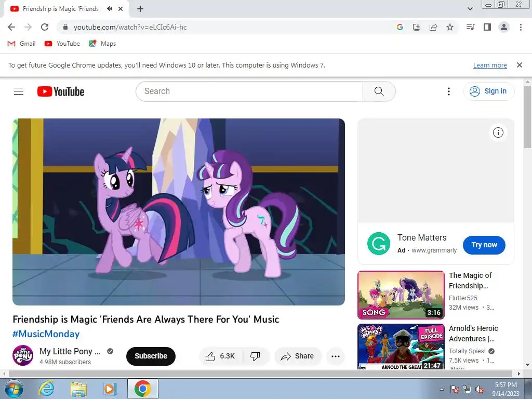
Task: Open Gmail bookmark
Action: 21,44
